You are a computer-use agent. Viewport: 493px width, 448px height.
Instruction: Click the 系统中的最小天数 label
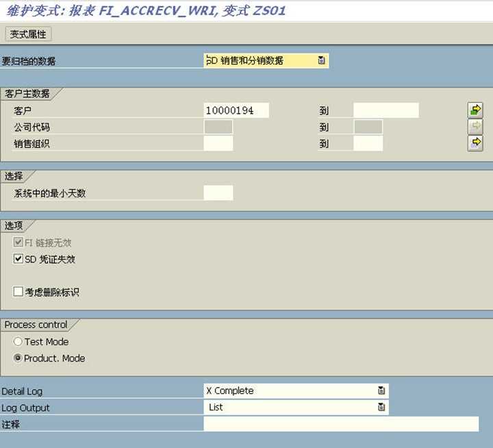click(x=50, y=193)
